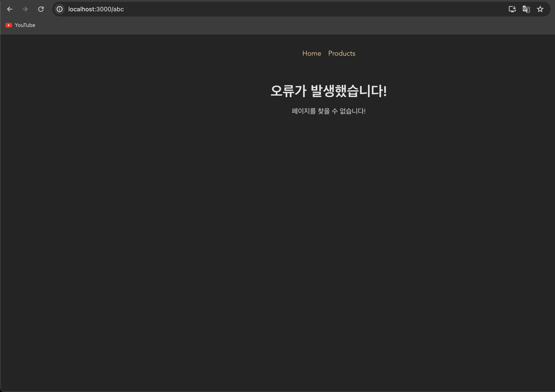Click the localhost:3000/abc URL text

point(96,9)
